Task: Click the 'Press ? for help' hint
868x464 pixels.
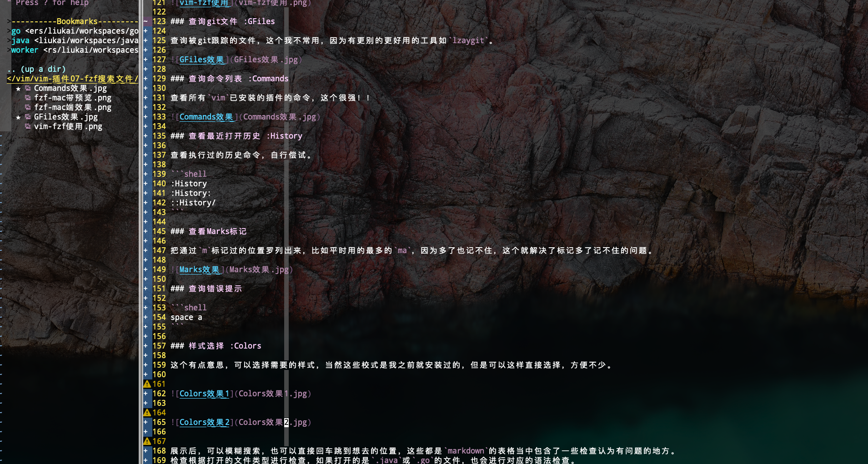Action: coord(52,3)
